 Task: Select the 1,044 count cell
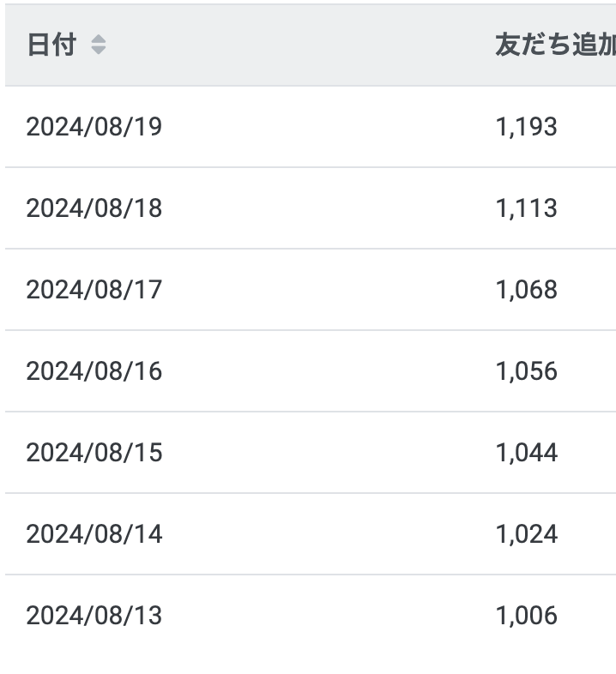point(526,453)
